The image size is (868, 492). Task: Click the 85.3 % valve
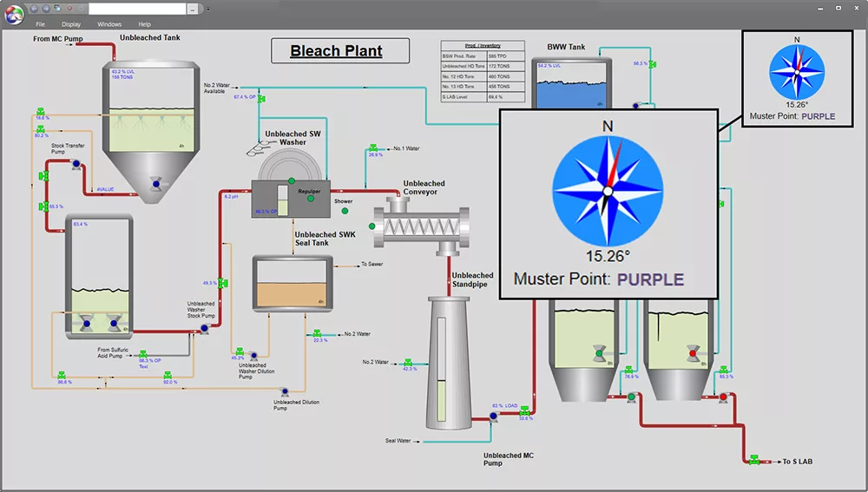coord(724,370)
